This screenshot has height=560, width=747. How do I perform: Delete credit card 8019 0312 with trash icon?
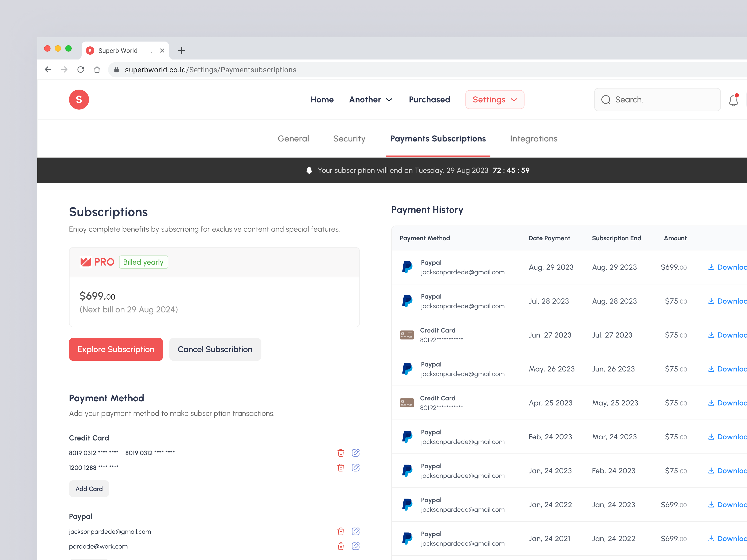click(341, 453)
